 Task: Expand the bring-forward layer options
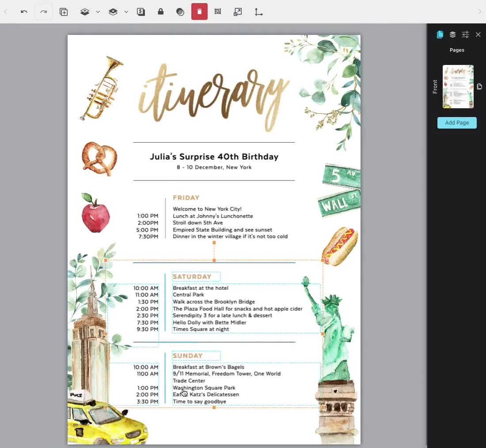(98, 11)
